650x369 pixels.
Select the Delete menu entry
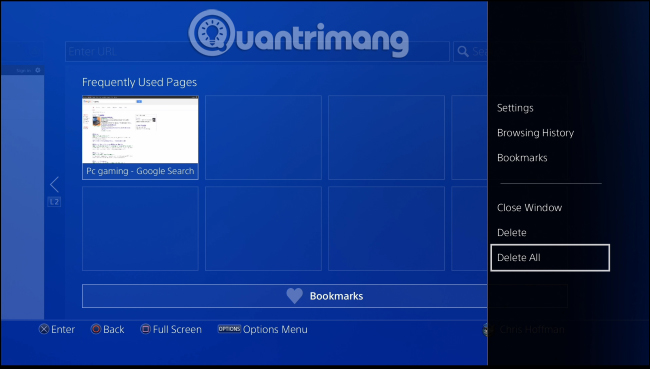coord(512,232)
